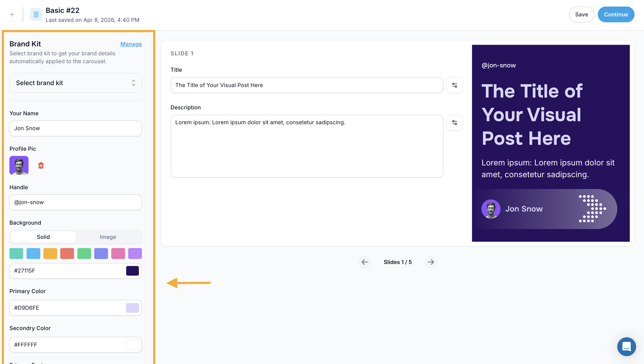Open Secondary Color white picker swatch
This screenshot has height=364, width=644.
(x=132, y=345)
